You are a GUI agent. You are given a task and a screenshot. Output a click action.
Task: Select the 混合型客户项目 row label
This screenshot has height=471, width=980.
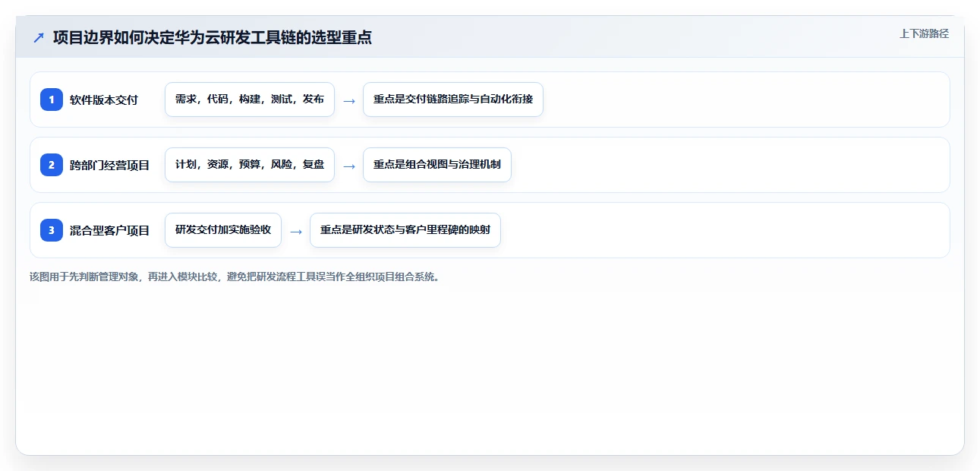coord(110,230)
